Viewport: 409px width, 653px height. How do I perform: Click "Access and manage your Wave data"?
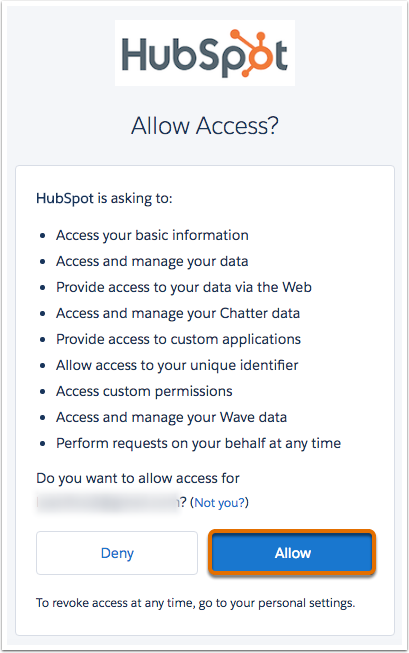tap(172, 417)
